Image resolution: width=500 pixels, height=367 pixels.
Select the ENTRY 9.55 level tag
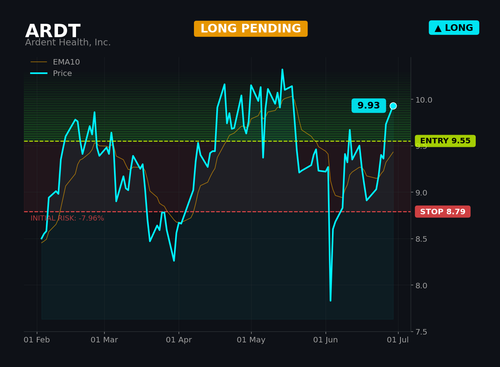coord(445,141)
